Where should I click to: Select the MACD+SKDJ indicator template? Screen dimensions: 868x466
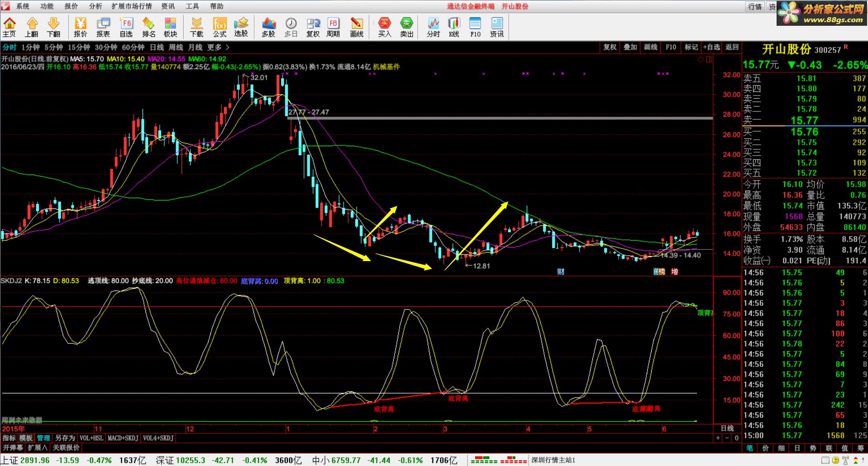[x=123, y=438]
